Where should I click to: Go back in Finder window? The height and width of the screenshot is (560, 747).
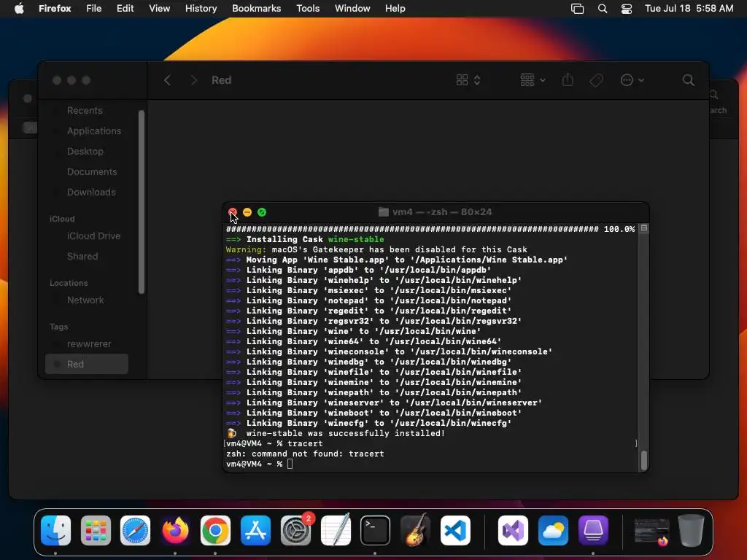click(167, 80)
